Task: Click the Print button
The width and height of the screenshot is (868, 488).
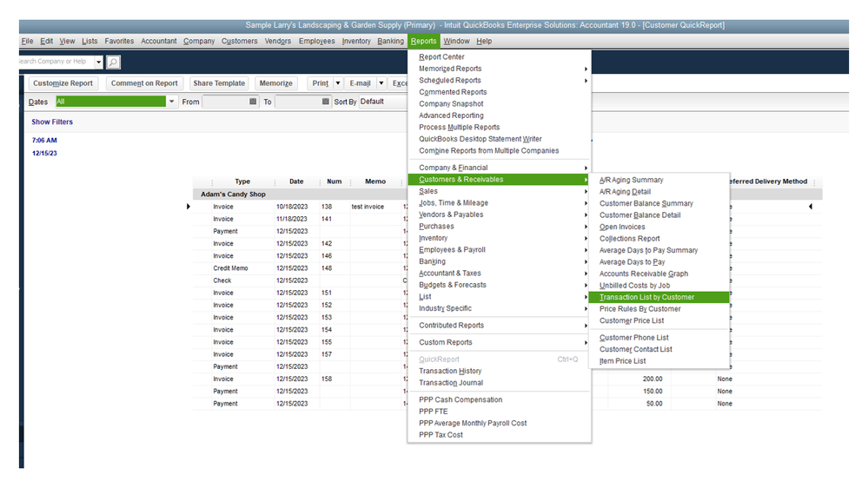Action: [x=320, y=83]
